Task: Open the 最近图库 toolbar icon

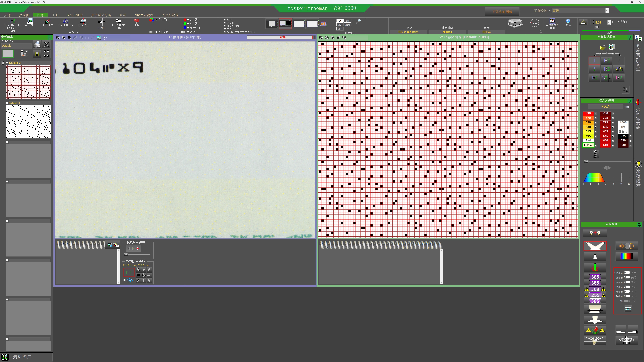Action: point(30,21)
